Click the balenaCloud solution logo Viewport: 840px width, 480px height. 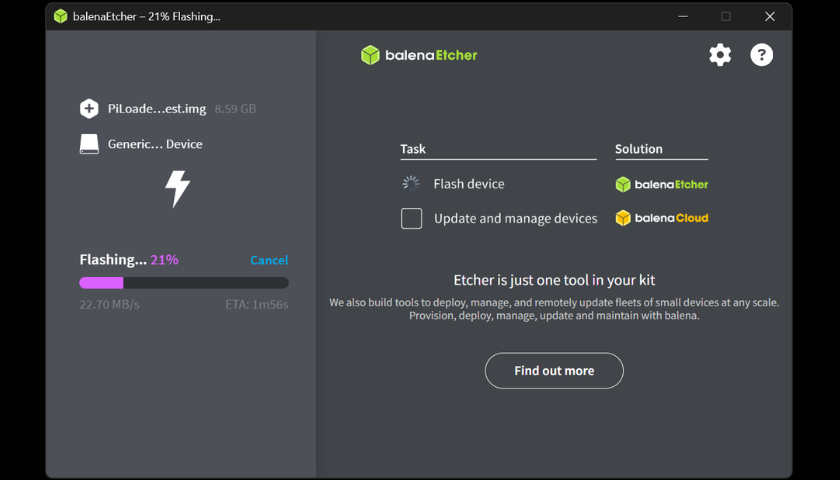tap(662, 218)
